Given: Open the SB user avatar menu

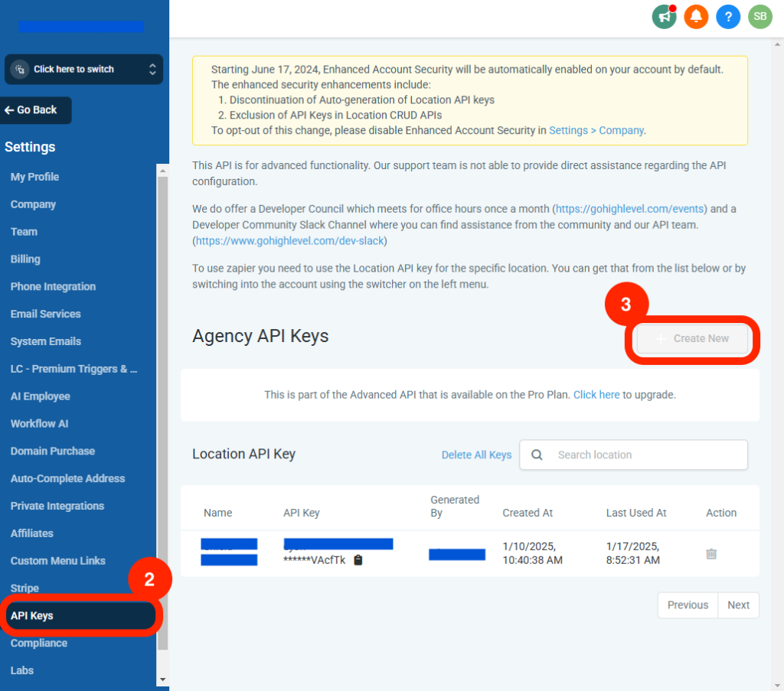Looking at the screenshot, I should tap(759, 16).
